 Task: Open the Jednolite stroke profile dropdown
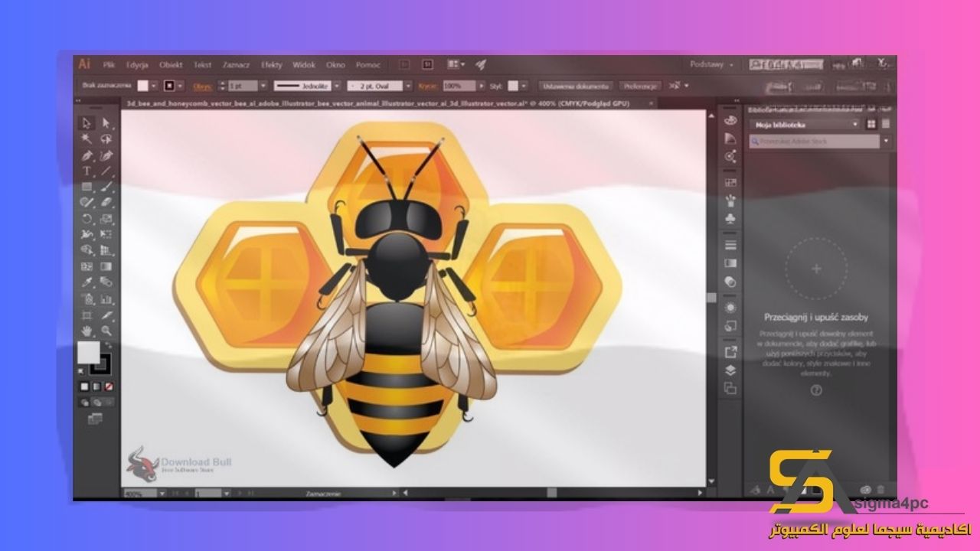337,86
